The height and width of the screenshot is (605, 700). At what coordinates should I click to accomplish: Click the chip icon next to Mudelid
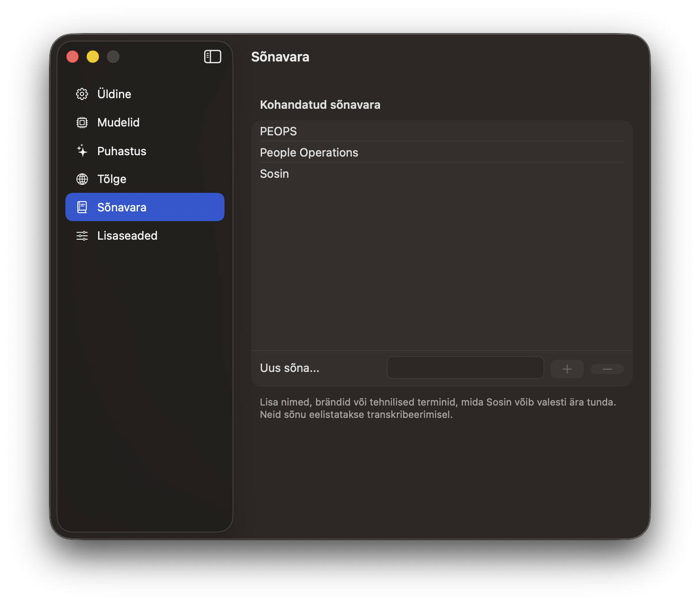(x=82, y=123)
